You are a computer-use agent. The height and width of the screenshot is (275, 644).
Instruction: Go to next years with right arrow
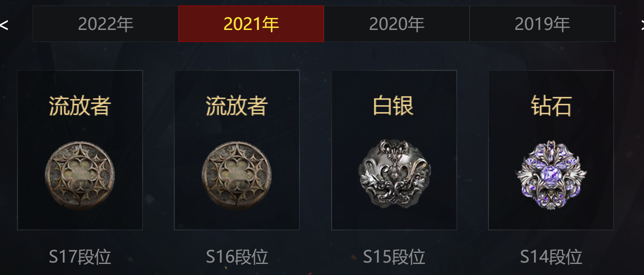tap(641, 25)
